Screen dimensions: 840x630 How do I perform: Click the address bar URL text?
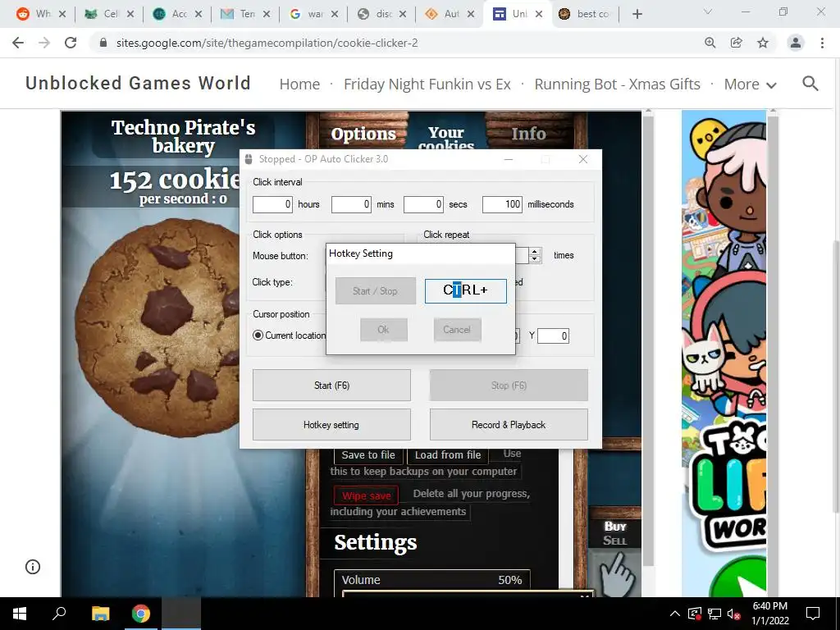(x=267, y=43)
